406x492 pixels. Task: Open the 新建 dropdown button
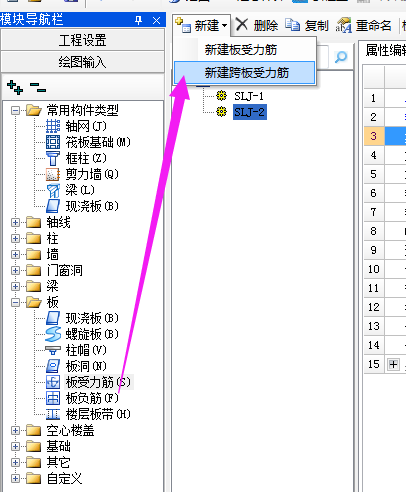tap(202, 25)
